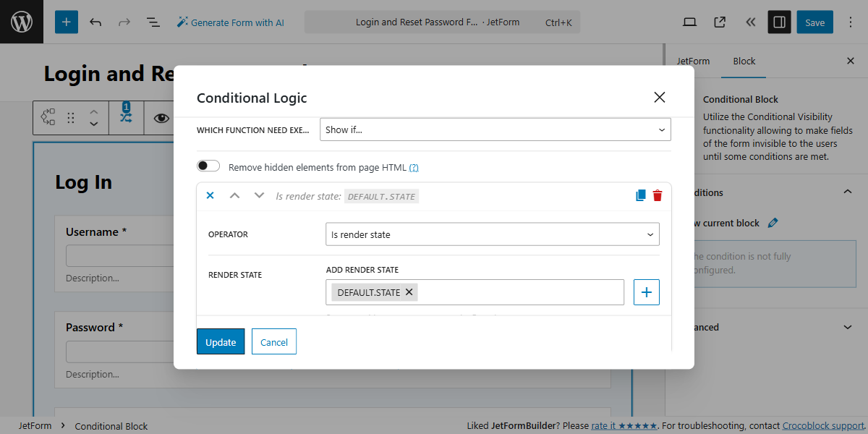Toggle the settings sidebar panel
Image resolution: width=868 pixels, height=434 pixels.
779,22
